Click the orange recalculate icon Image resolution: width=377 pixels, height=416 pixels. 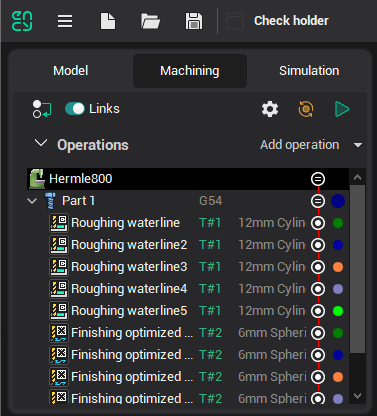(306, 109)
